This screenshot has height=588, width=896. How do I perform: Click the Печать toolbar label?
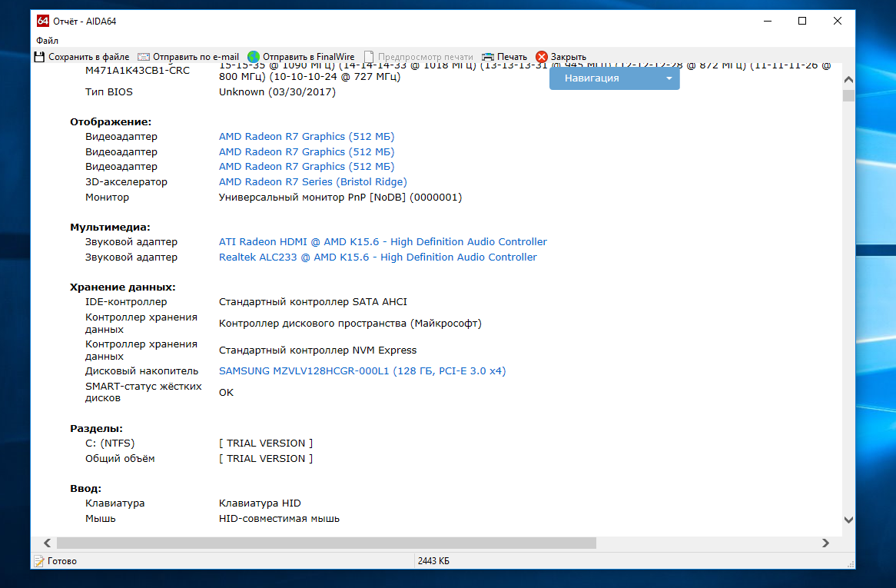point(512,57)
